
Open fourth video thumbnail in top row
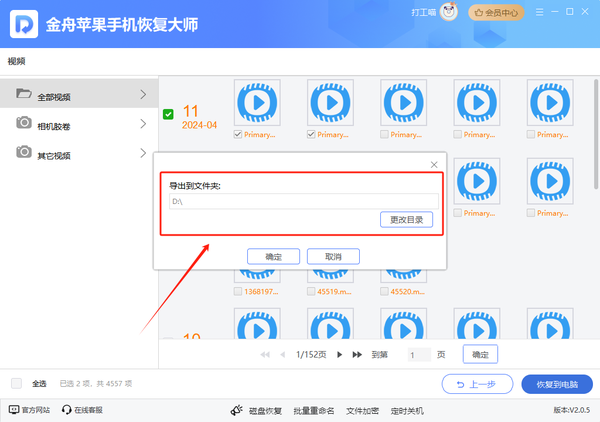click(477, 103)
